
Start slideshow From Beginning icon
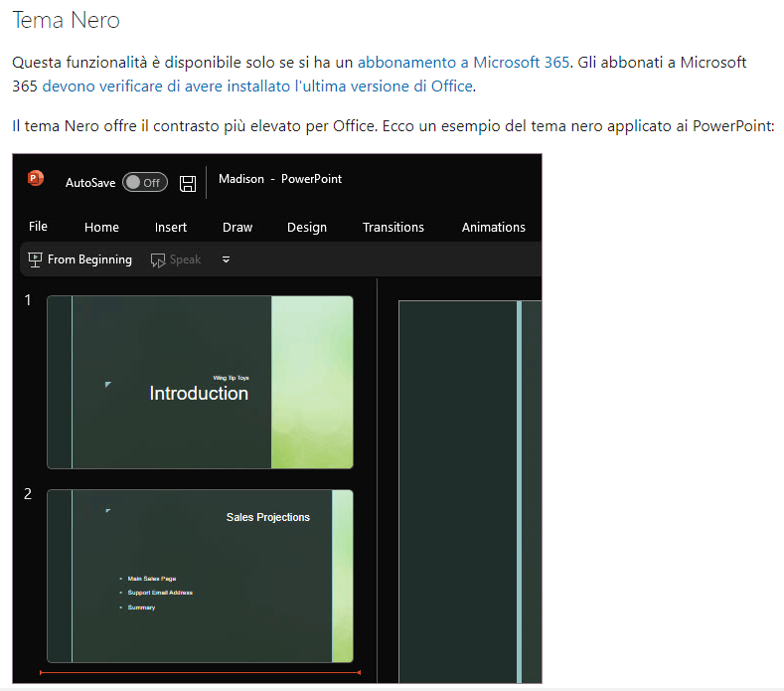click(x=35, y=259)
